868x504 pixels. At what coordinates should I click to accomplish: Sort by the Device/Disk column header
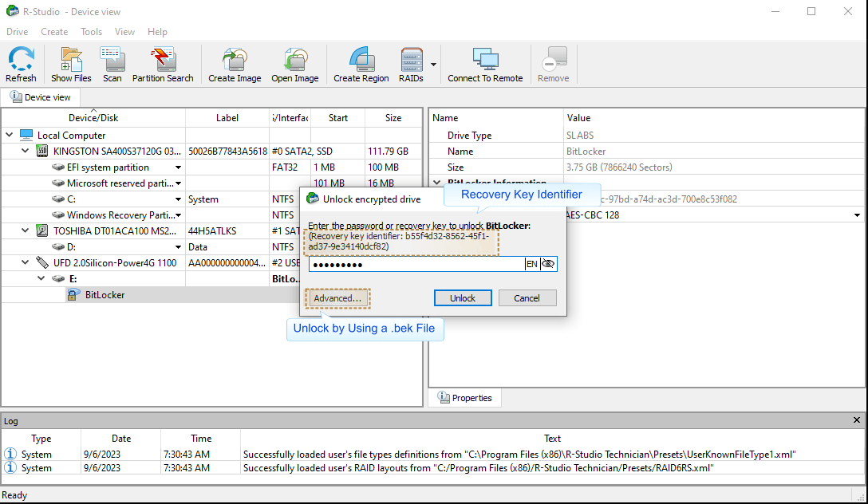pyautogui.click(x=93, y=118)
